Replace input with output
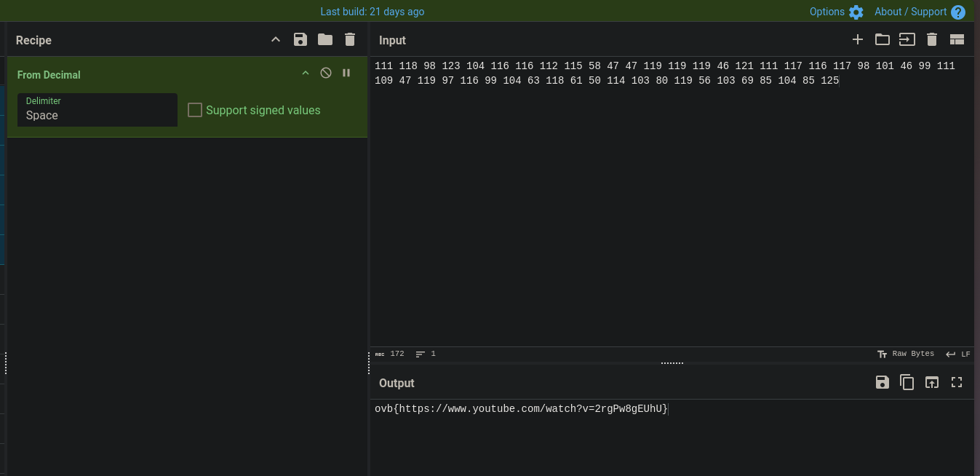Image resolution: width=980 pixels, height=476 pixels. (932, 382)
